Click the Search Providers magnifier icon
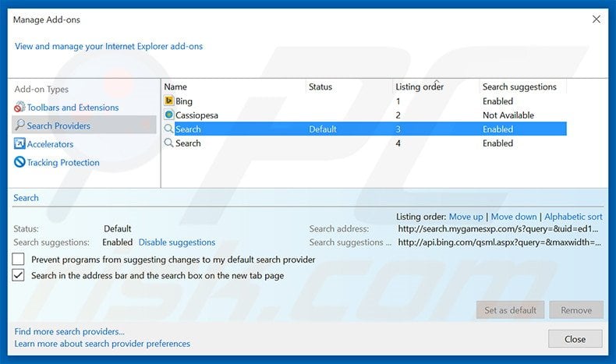Screen dimensions: 616x364 coord(19,125)
